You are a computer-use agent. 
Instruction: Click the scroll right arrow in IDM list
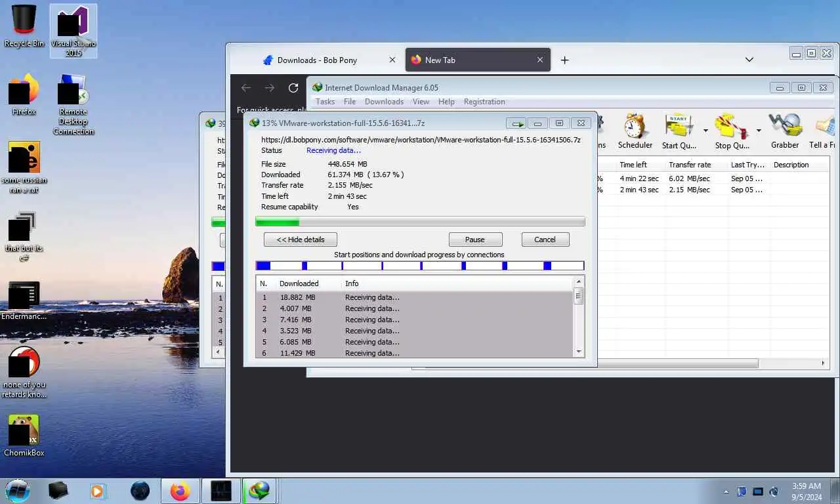824,363
